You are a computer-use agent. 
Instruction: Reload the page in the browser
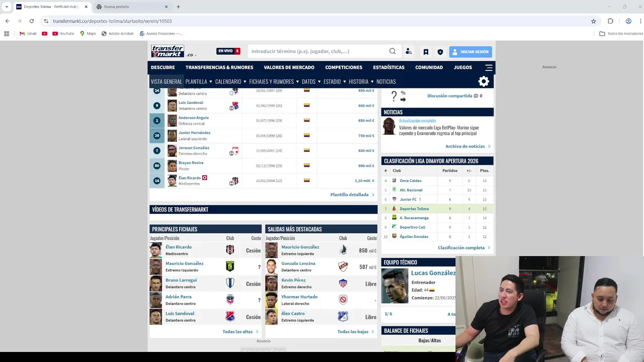pyautogui.click(x=32, y=21)
